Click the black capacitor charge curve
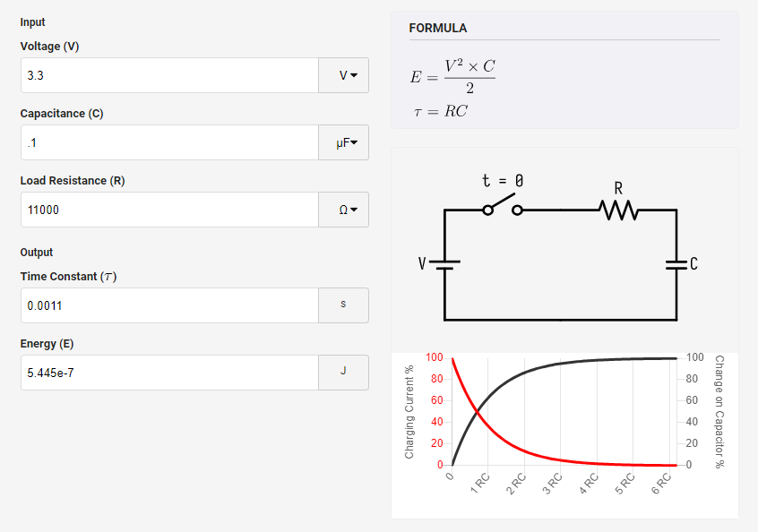This screenshot has height=532, width=758. point(513,380)
